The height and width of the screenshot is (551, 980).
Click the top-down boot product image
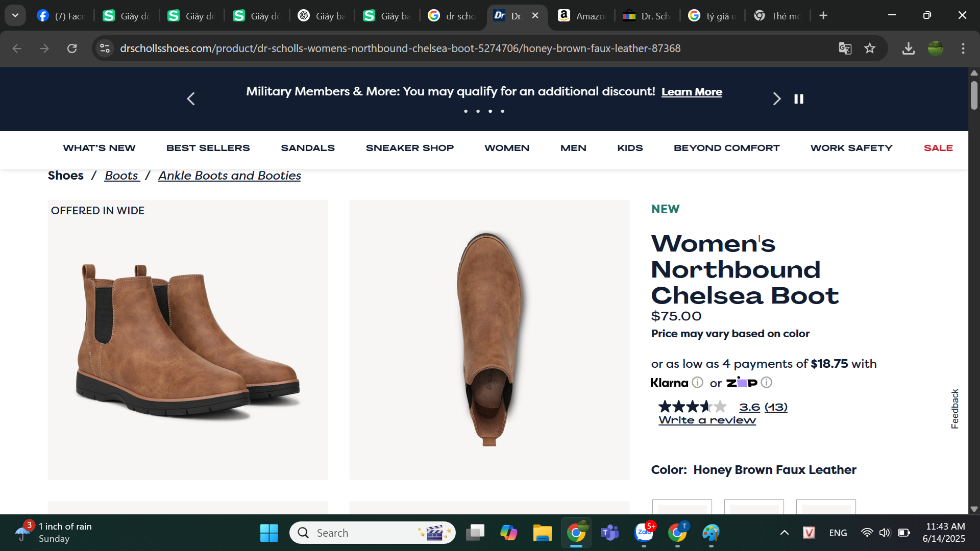(x=489, y=339)
